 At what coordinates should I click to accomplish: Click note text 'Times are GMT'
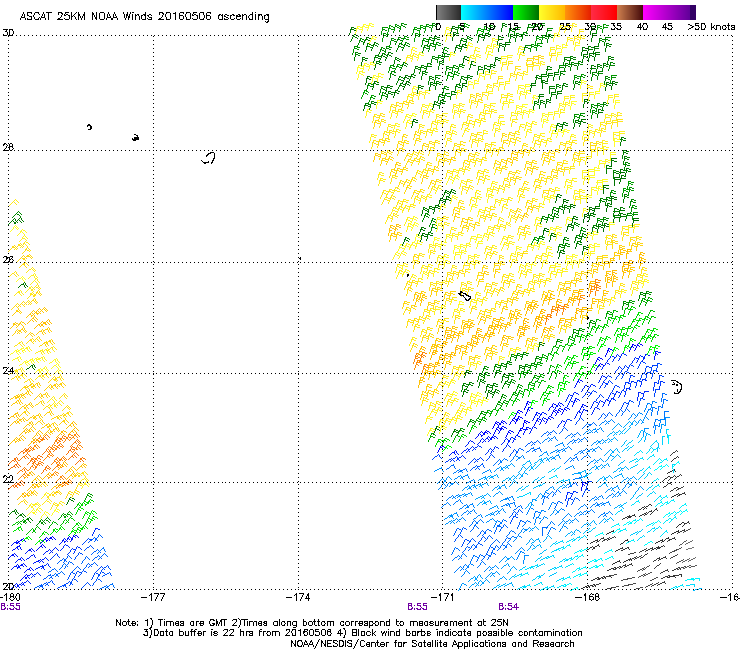point(193,623)
